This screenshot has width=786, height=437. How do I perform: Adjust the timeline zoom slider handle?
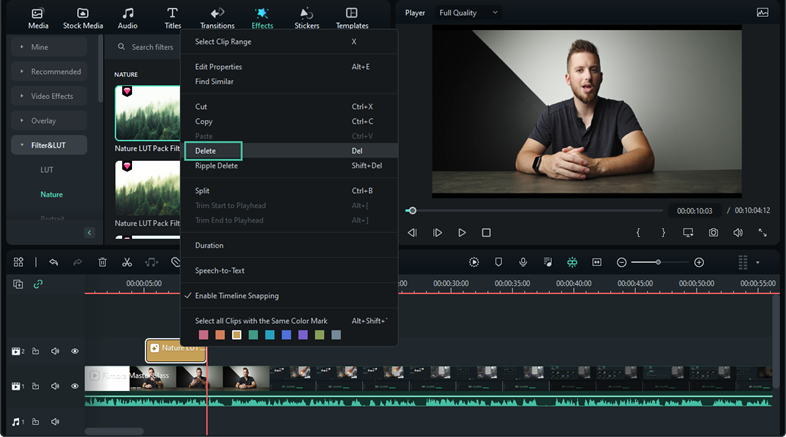[x=658, y=262]
